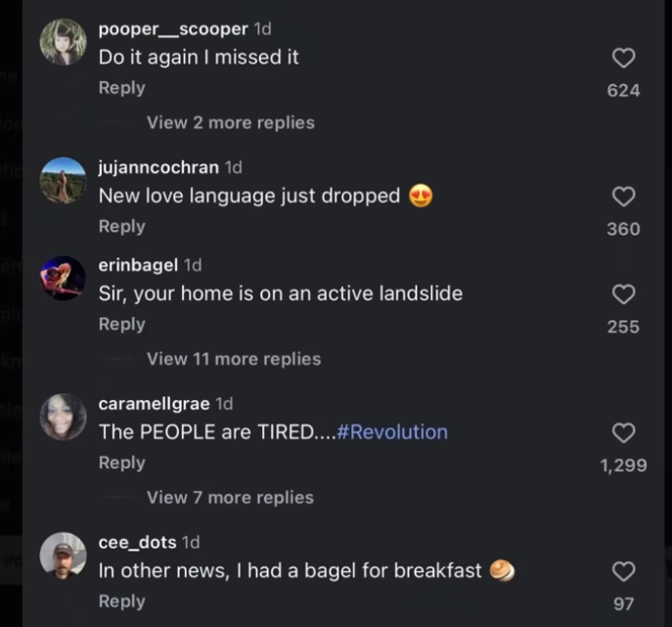
Task: Expand "View 2 more replies"
Action: 230,123
